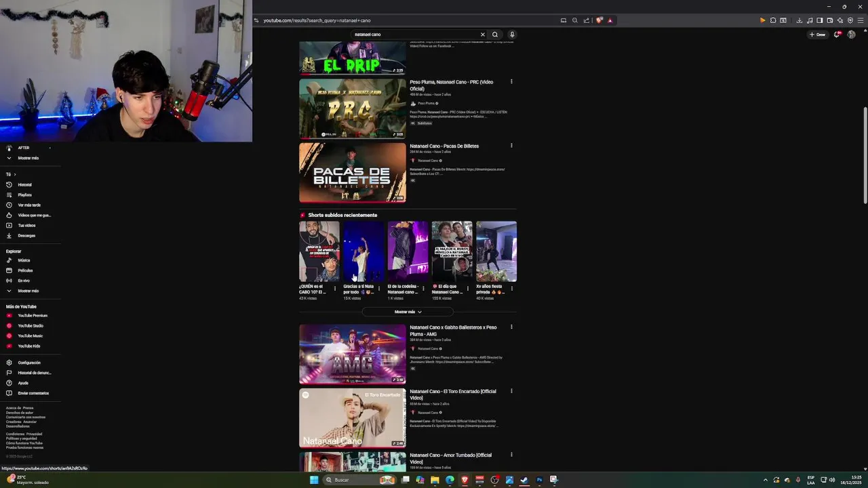Image resolution: width=868 pixels, height=488 pixels.
Task: Click the taskbar Buscar search box
Action: click(x=360, y=480)
